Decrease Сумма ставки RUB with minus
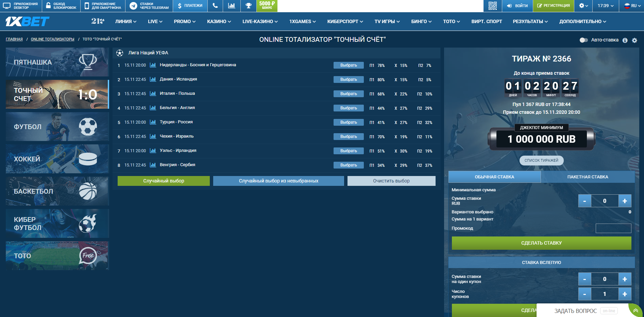The height and width of the screenshot is (317, 644). point(584,201)
